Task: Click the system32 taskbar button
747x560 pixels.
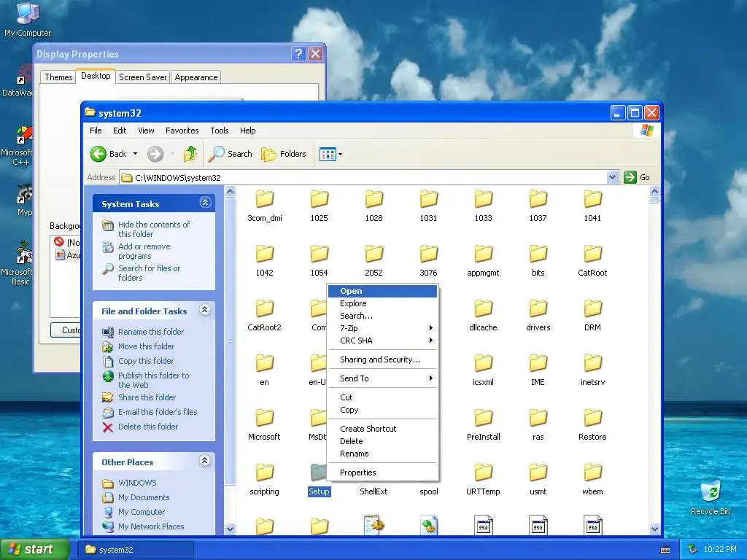Action: 136,550
